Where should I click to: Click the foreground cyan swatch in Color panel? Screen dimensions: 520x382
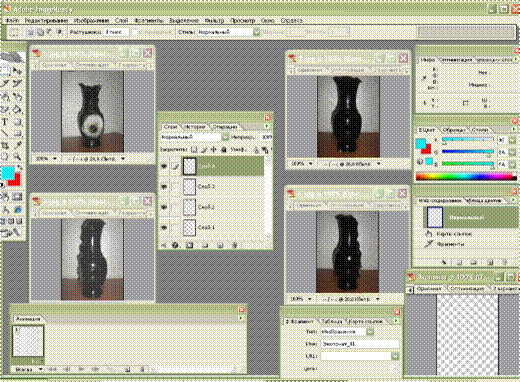pyautogui.click(x=421, y=144)
